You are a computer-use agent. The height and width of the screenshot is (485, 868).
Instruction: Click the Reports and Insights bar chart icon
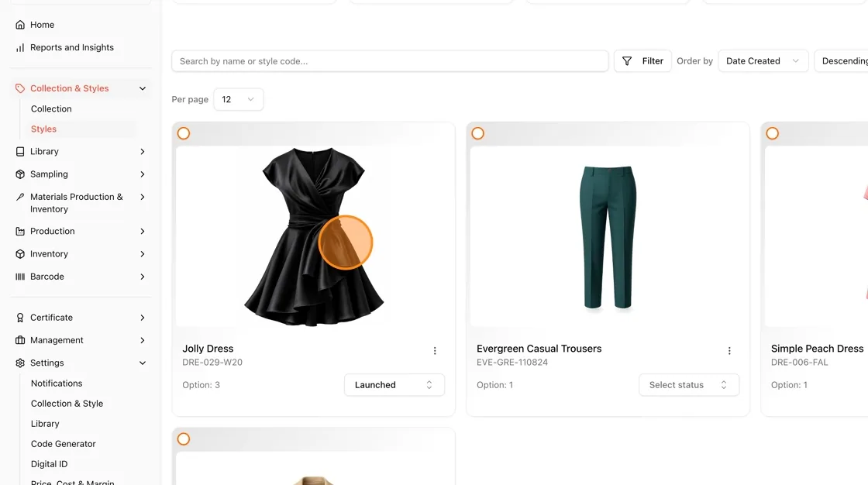20,47
